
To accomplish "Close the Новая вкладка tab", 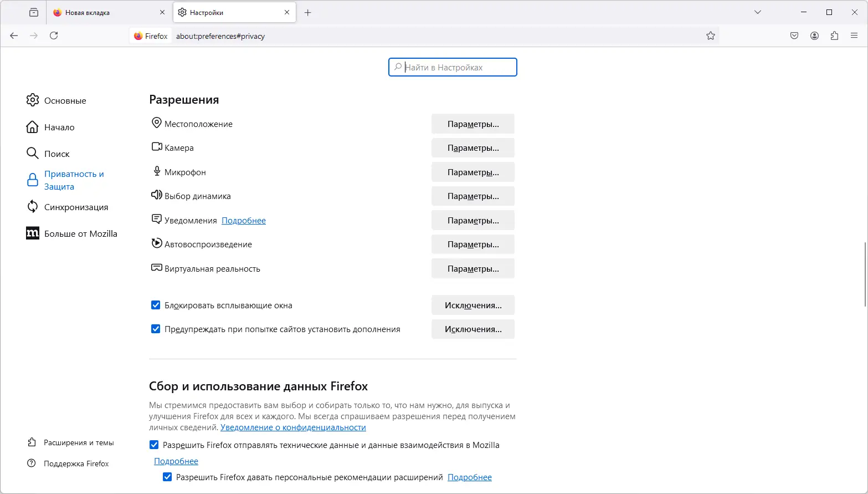I will (x=162, y=12).
